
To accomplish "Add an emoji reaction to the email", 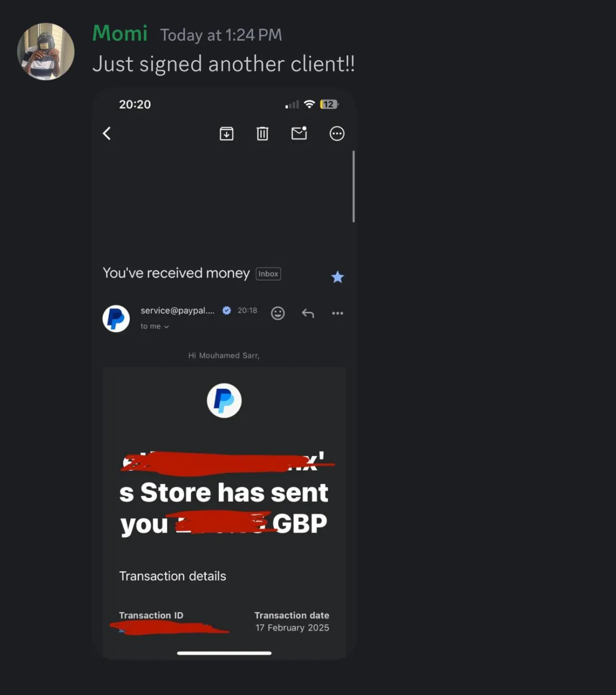I will point(278,313).
